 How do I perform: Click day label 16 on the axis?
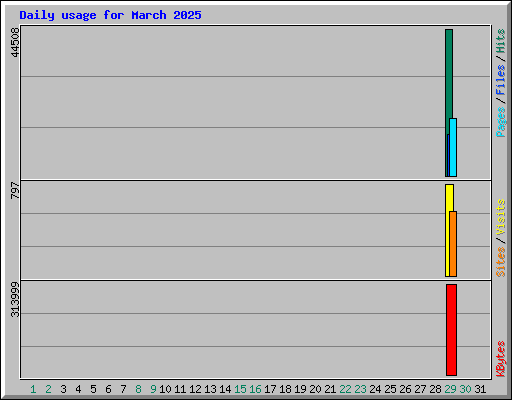(255, 389)
